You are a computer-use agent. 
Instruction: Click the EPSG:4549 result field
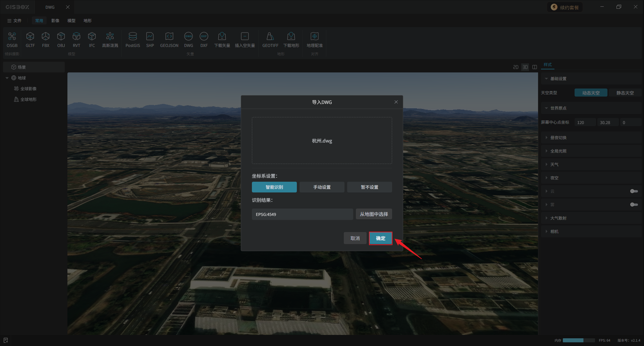[x=302, y=214]
